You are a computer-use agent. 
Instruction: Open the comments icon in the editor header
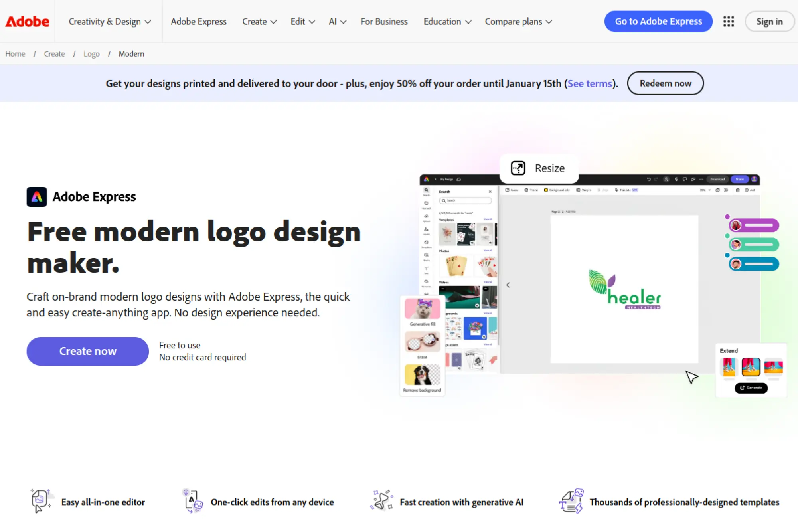(685, 179)
